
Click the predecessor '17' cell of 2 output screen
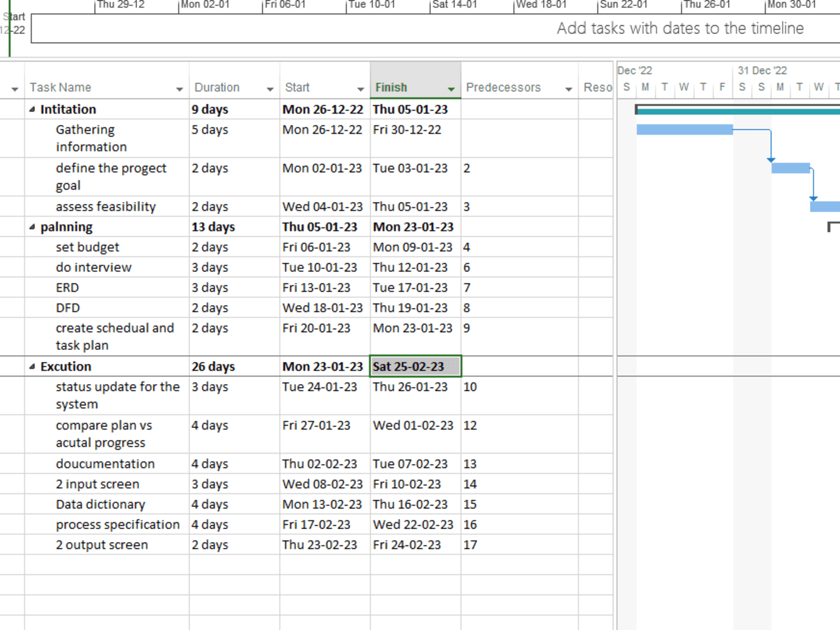[x=520, y=544]
